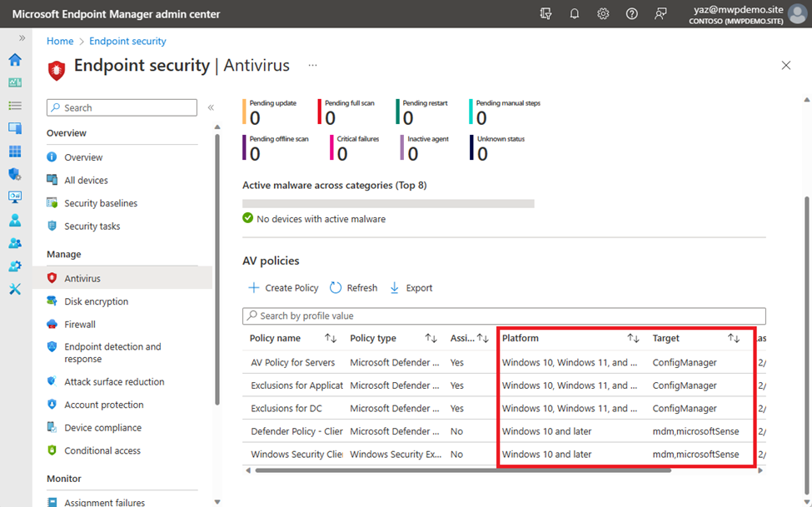Sort by Platform column arrows
The image size is (812, 507).
click(x=633, y=338)
